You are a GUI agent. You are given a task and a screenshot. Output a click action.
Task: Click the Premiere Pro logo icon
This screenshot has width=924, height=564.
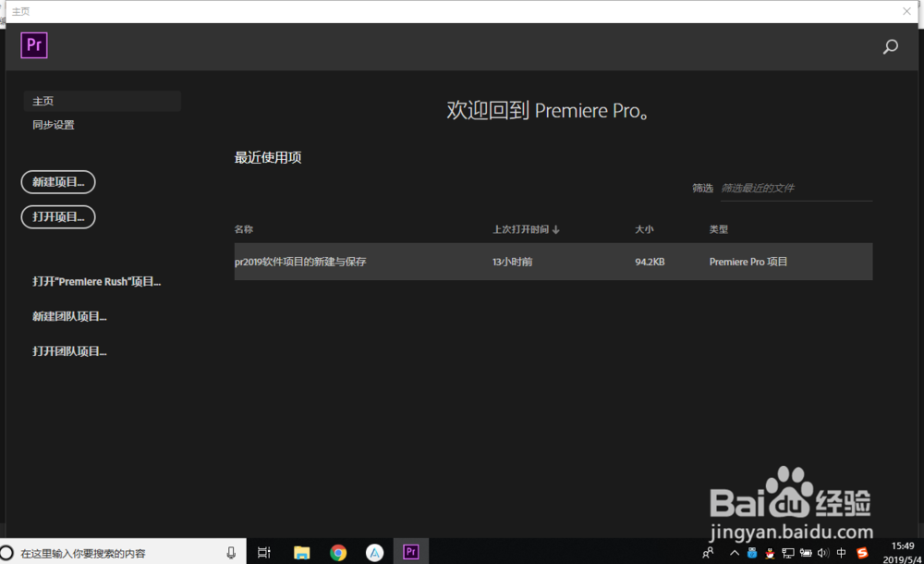tap(34, 45)
